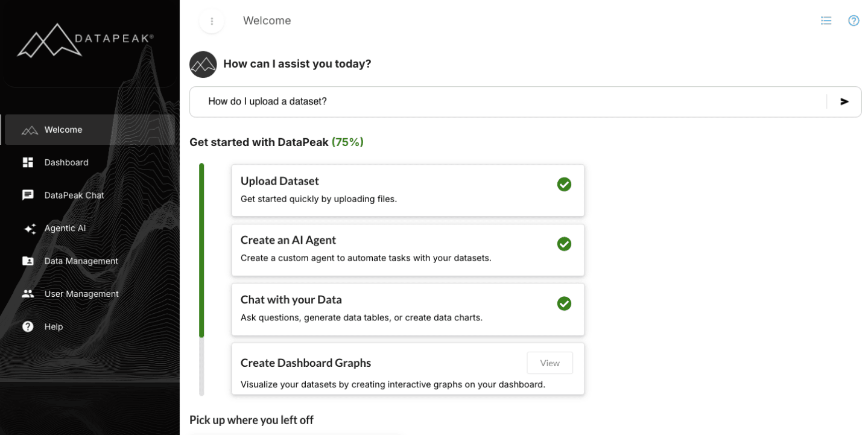Open the checklist icon in the top-right corner
The height and width of the screenshot is (435, 868).
click(826, 20)
